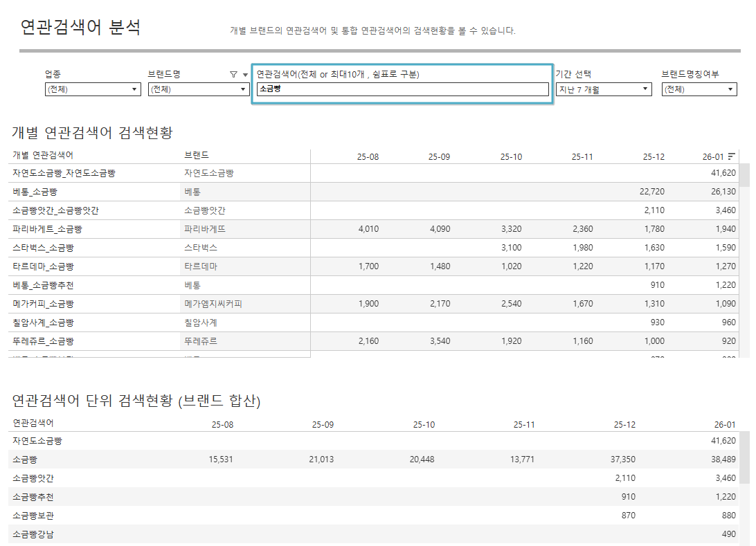Click the 메가엠지씨커피 brand cell
The width and height of the screenshot is (756, 546).
(213, 304)
